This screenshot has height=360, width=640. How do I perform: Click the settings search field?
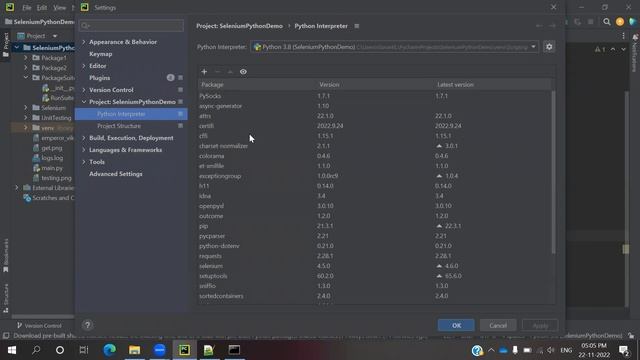[x=131, y=26]
